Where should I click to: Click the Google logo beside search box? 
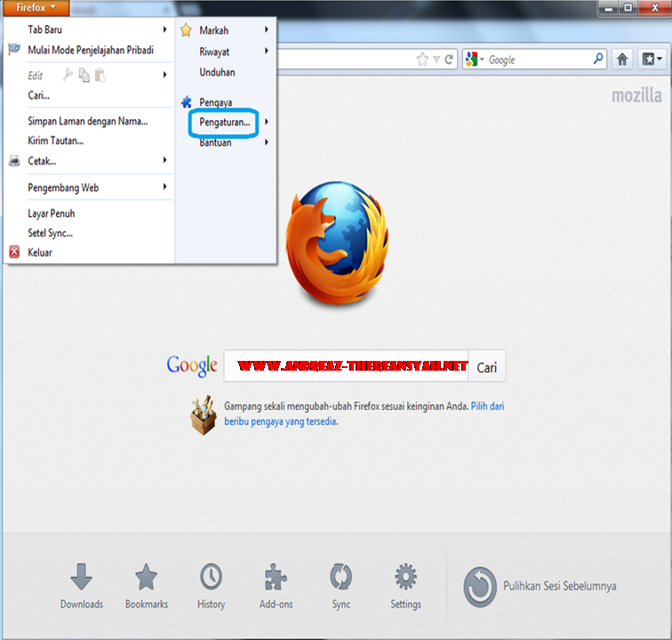coord(192,365)
